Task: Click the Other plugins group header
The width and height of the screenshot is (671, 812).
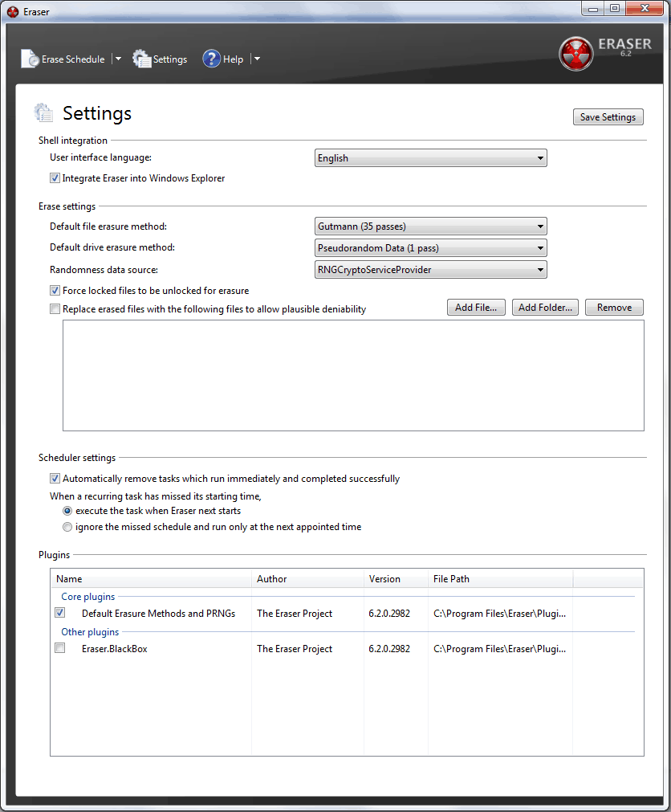Action: 90,632
